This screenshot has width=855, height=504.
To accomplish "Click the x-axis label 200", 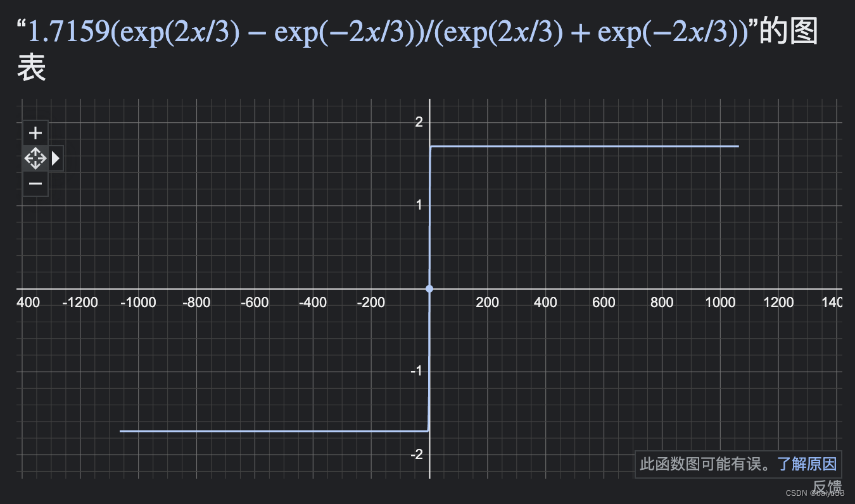I will (x=488, y=302).
